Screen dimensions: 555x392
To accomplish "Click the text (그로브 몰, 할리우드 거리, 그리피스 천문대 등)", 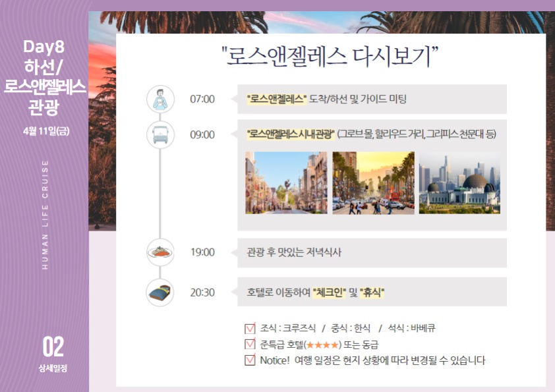I will click(x=417, y=134).
